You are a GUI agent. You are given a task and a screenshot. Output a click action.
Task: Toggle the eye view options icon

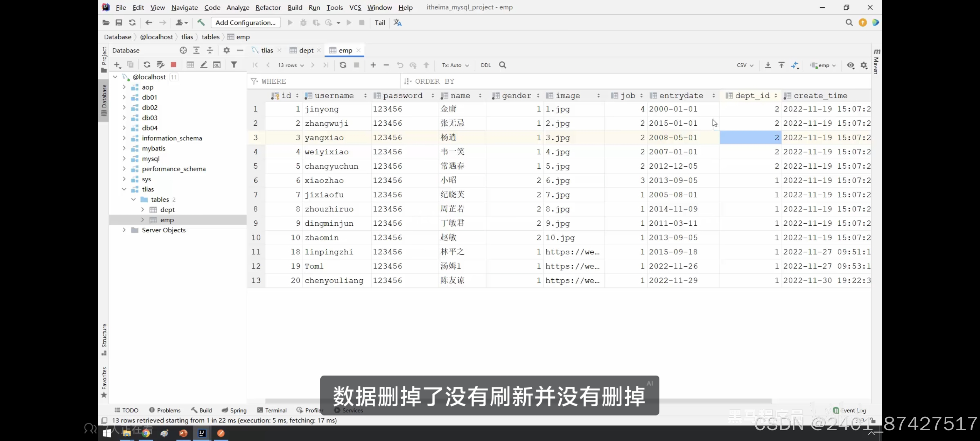(850, 65)
